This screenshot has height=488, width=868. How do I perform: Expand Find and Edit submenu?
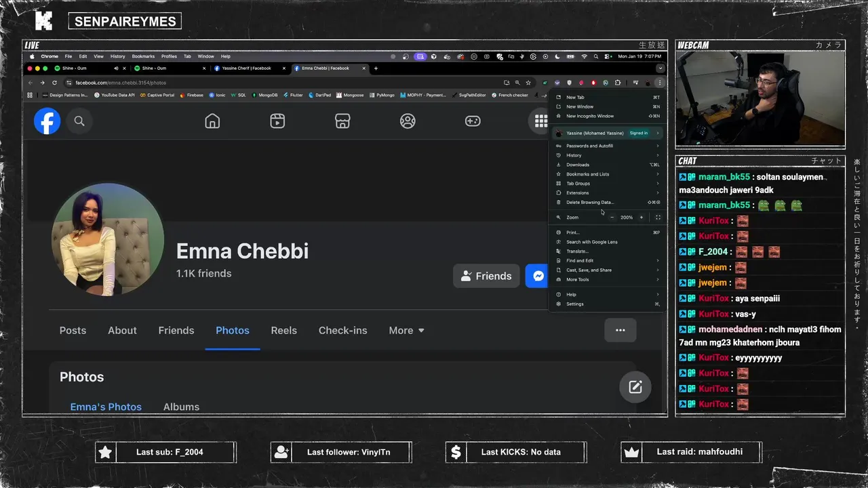point(607,260)
